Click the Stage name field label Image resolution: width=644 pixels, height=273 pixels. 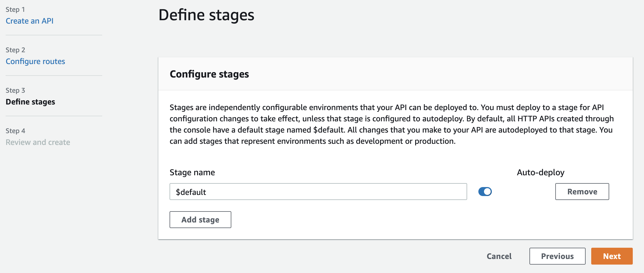(192, 172)
